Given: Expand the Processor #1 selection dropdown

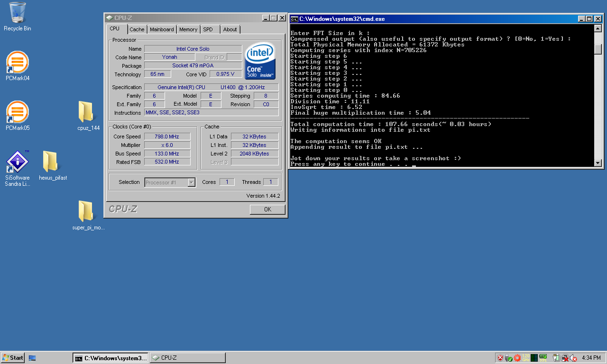Looking at the screenshot, I should [192, 182].
